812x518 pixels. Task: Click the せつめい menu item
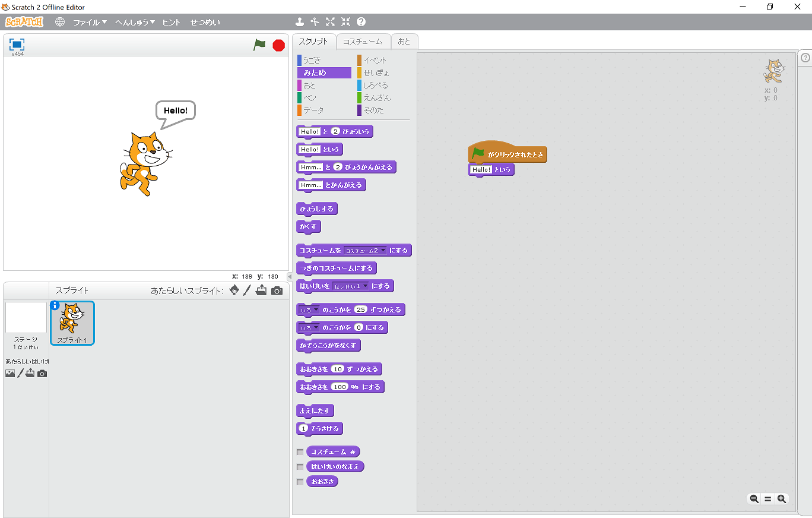pyautogui.click(x=205, y=22)
